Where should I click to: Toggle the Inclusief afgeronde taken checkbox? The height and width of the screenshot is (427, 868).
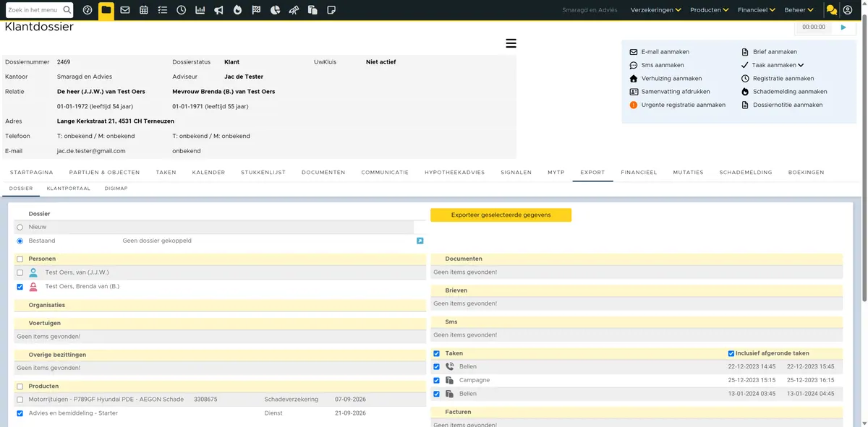[x=731, y=353]
